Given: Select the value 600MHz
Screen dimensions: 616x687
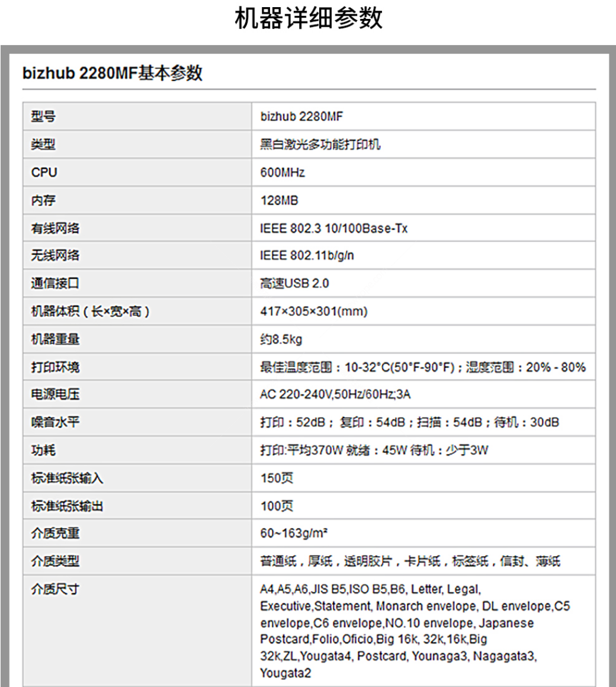Looking at the screenshot, I should click(283, 172).
